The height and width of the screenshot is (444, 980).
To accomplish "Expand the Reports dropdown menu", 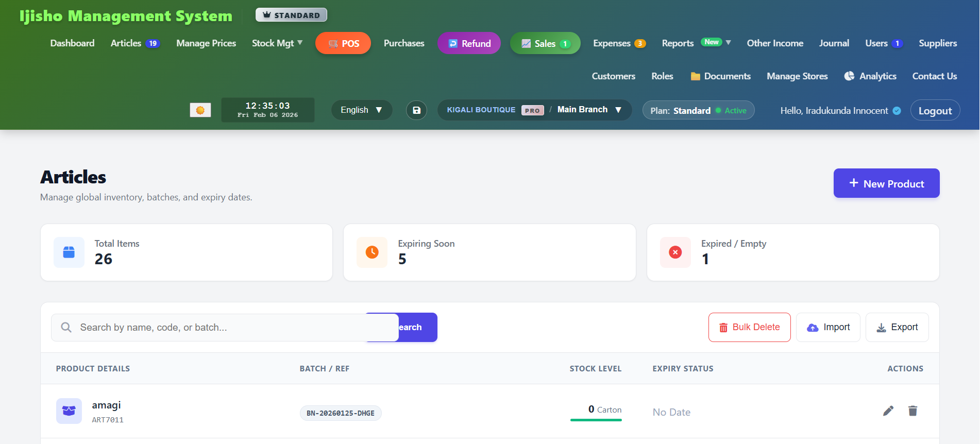I will 696,43.
